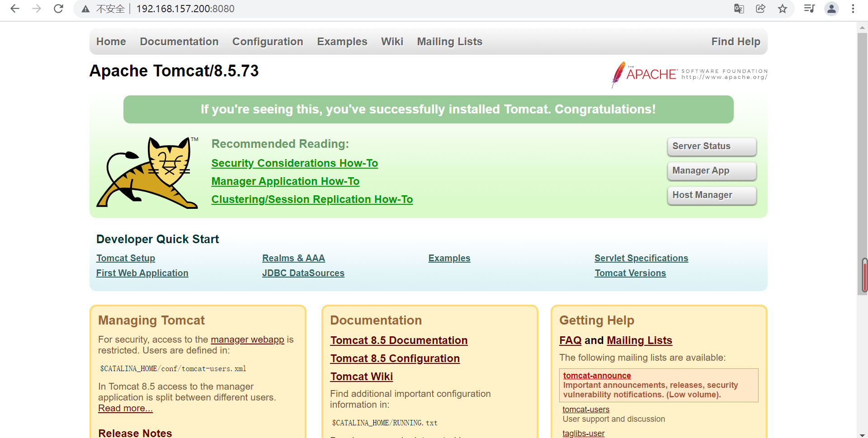Screen dimensions: 868x438
Task: Open the translate page icon
Action: click(x=739, y=9)
